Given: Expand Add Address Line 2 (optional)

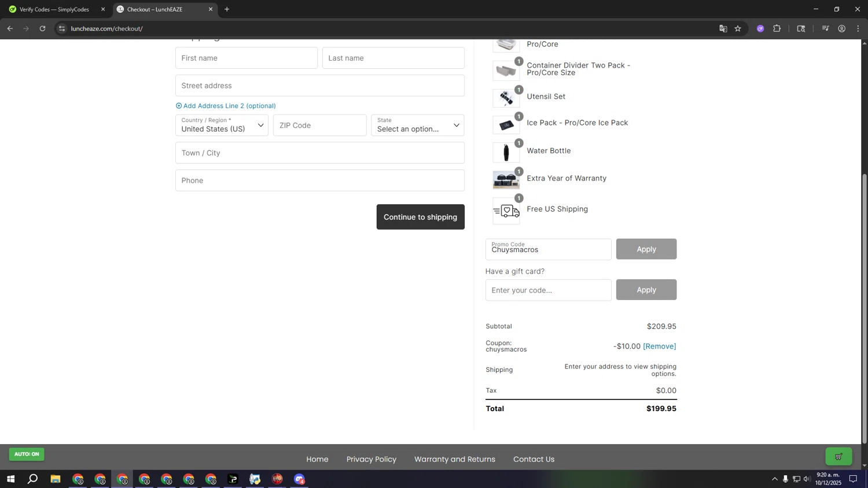Looking at the screenshot, I should 226,106.
